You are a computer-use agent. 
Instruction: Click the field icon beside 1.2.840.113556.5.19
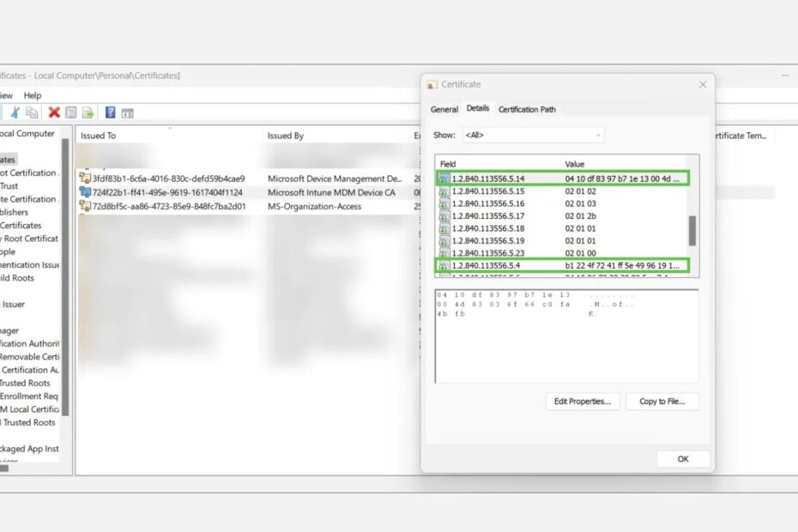click(x=444, y=241)
